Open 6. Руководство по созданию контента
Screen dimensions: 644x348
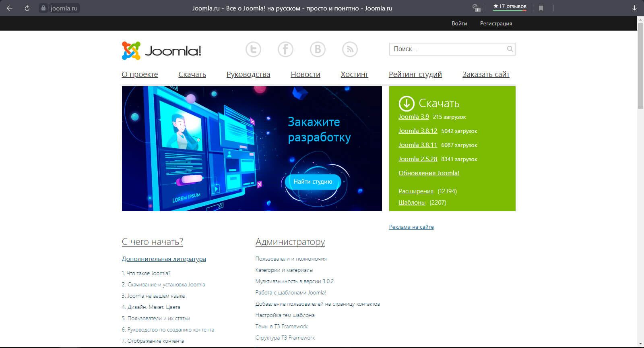[x=168, y=329]
